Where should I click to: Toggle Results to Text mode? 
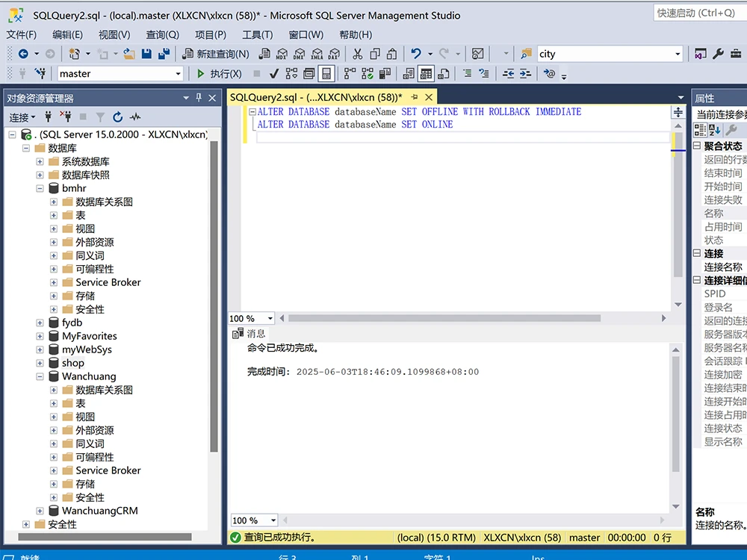409,74
